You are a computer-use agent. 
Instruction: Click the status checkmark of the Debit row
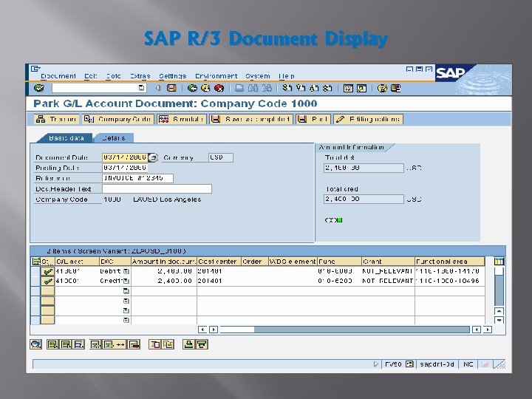coord(48,271)
